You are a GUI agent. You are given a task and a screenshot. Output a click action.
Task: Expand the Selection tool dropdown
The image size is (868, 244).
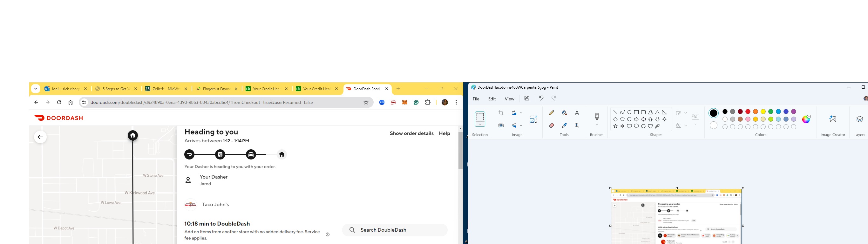[x=480, y=125]
